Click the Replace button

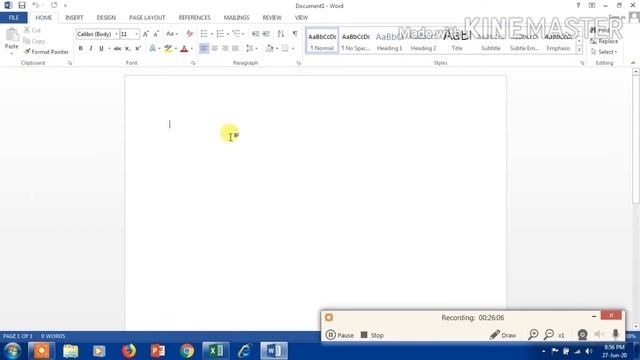604,41
